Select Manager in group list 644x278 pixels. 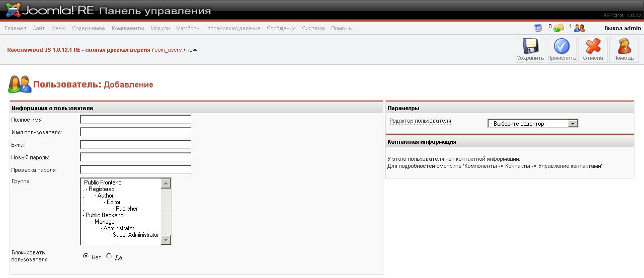point(121,222)
